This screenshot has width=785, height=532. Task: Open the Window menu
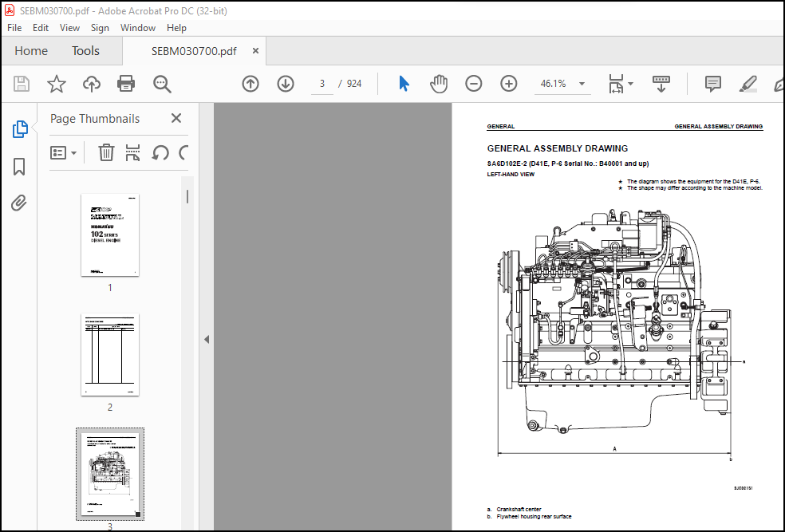tap(138, 28)
